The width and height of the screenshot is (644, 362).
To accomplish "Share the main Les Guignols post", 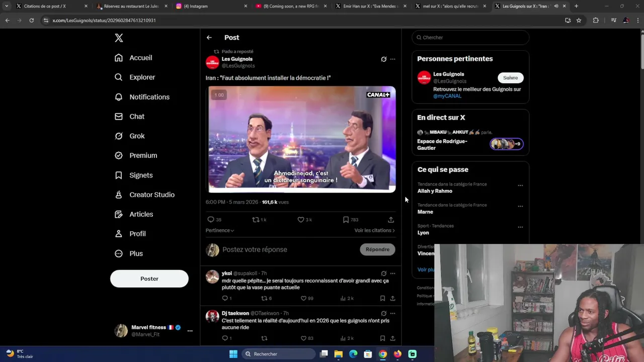I will coord(391,220).
